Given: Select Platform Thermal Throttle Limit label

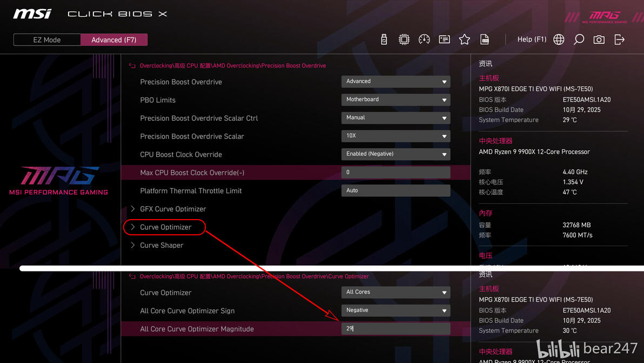Looking at the screenshot, I should tap(191, 191).
